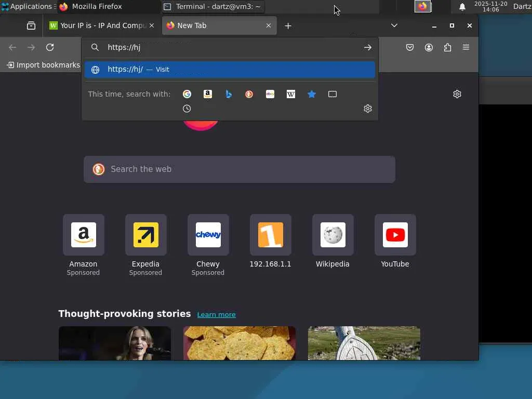This screenshot has width=532, height=399.
Task: Open the Pocket save button
Action: point(410,47)
